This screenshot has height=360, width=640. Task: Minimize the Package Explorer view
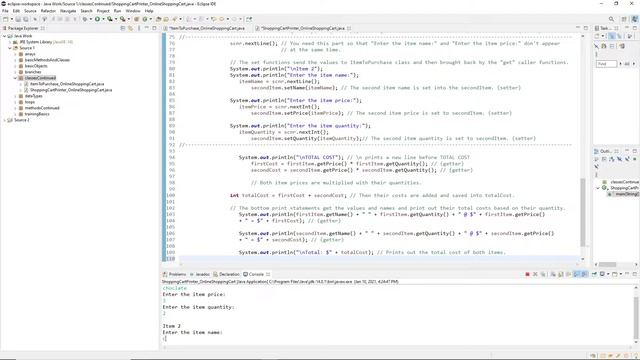pos(147,28)
